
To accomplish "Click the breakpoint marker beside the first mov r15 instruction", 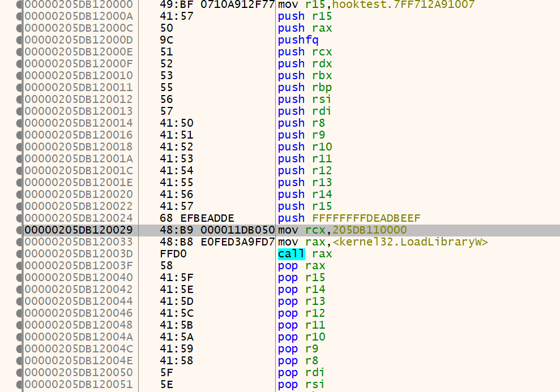I will (x=19, y=4).
